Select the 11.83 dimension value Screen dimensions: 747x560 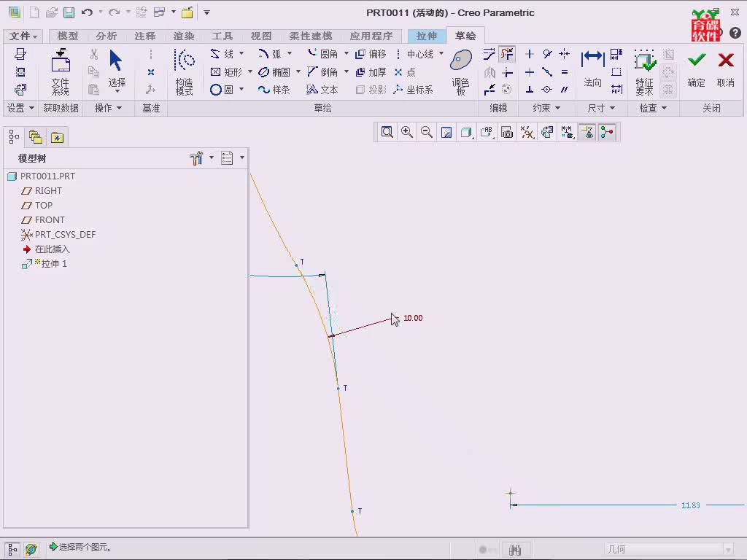(691, 505)
